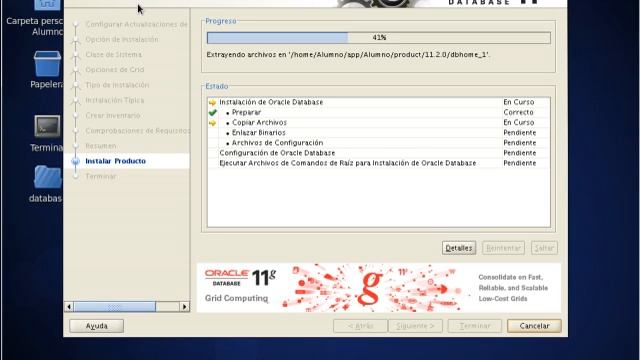
Task: Select the Terminar step in sidebar
Action: [101, 176]
